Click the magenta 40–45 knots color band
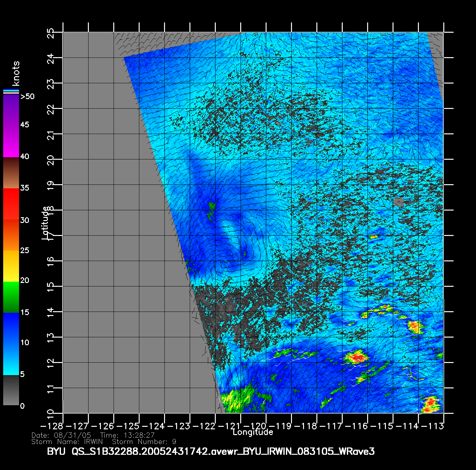Screen dimensions: 476x470 11,141
